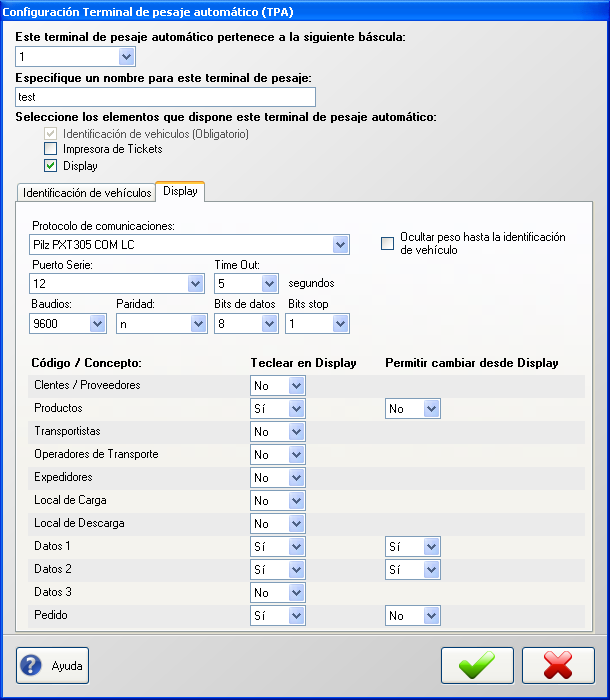
Task: Open Expedidores Teclear en Display dropdown
Action: tap(278, 478)
